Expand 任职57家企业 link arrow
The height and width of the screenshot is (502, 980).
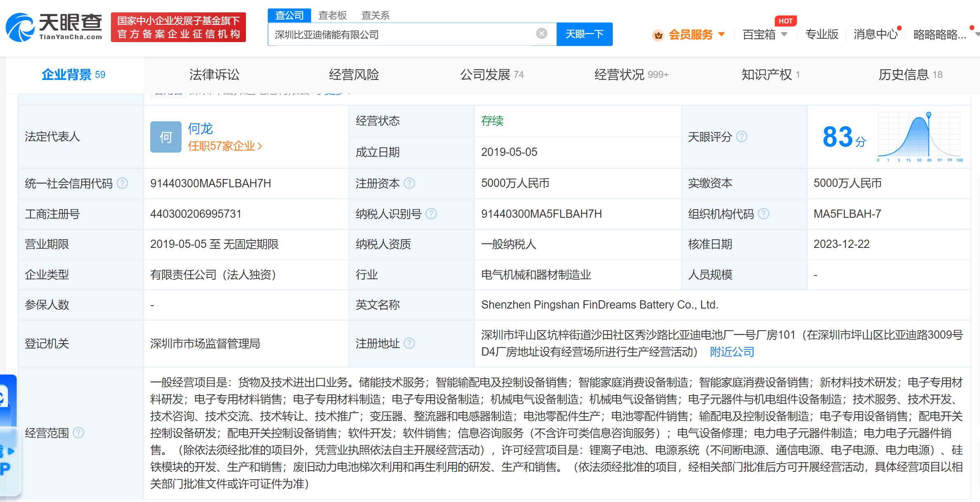260,146
